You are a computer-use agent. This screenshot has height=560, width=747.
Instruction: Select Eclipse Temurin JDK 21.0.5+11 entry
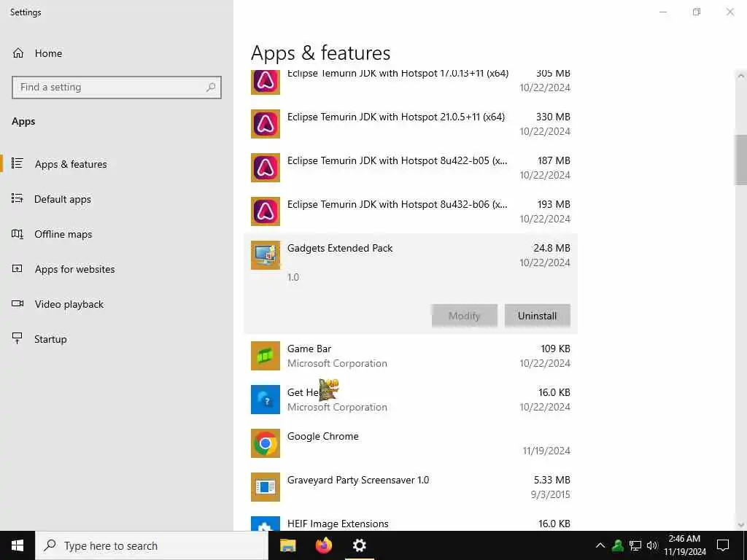pyautogui.click(x=411, y=124)
